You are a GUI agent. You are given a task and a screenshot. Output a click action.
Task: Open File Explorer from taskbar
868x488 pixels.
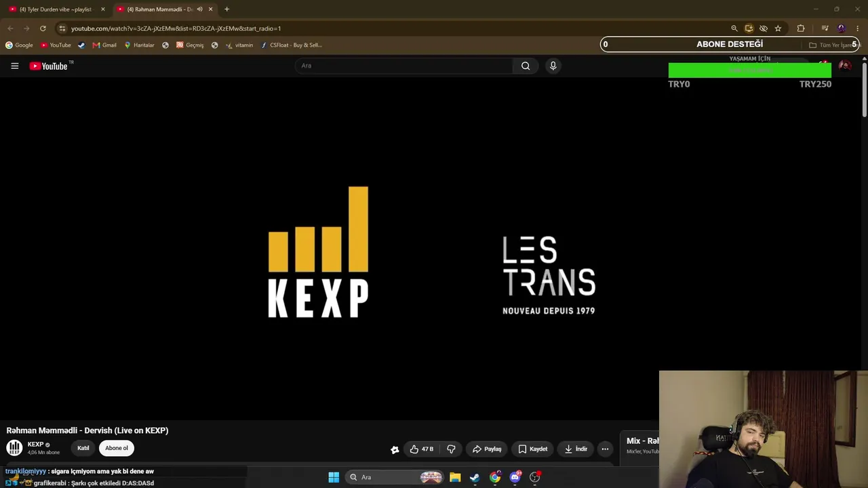455,477
